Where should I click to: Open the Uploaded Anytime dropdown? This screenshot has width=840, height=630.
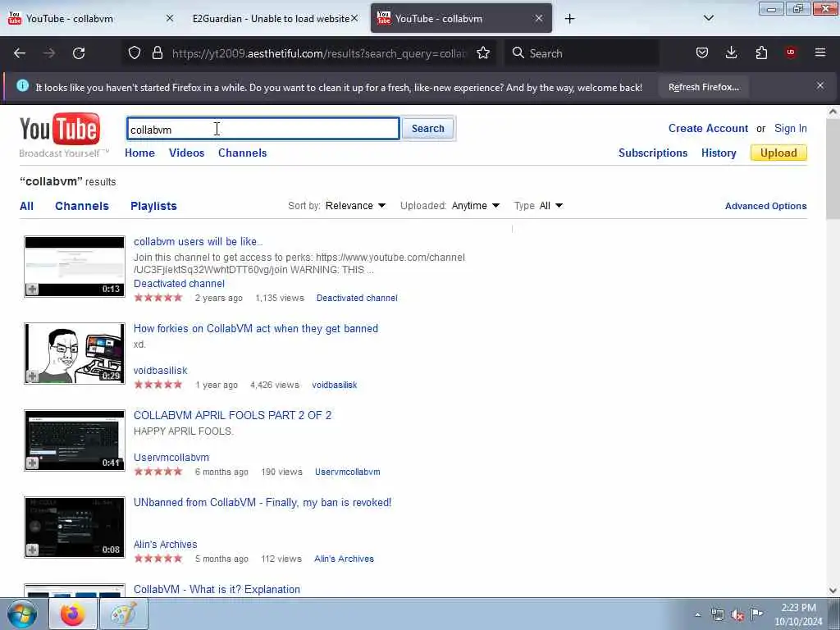[x=475, y=206]
